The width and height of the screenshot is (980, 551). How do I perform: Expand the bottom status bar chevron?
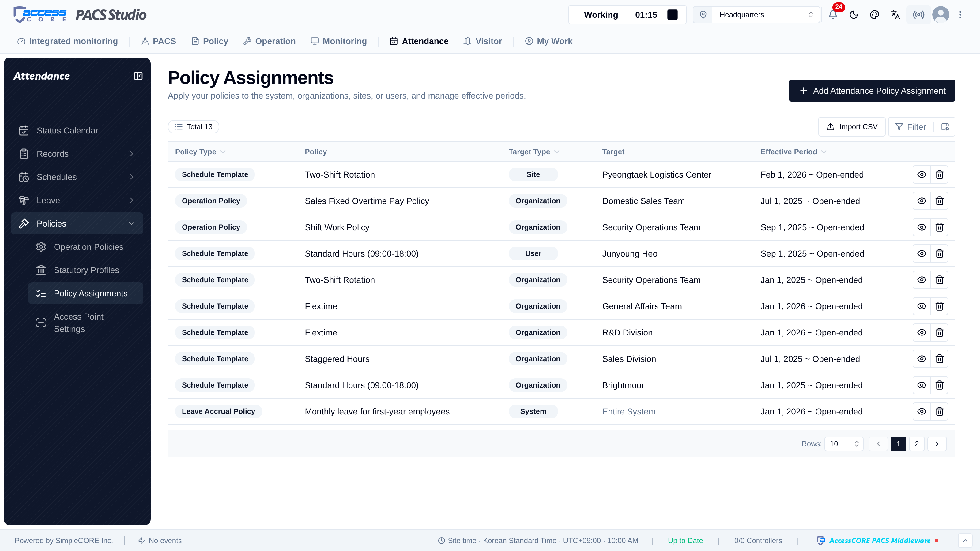[965, 541]
